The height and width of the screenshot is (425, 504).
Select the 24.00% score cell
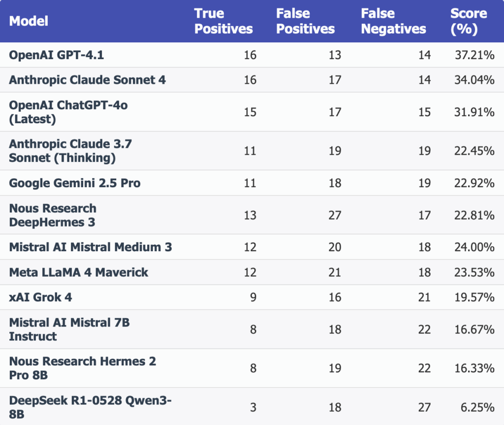pos(474,247)
